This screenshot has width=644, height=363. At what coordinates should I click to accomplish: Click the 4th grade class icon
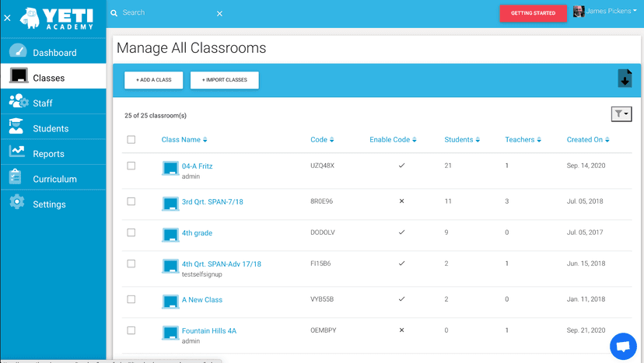pyautogui.click(x=170, y=235)
